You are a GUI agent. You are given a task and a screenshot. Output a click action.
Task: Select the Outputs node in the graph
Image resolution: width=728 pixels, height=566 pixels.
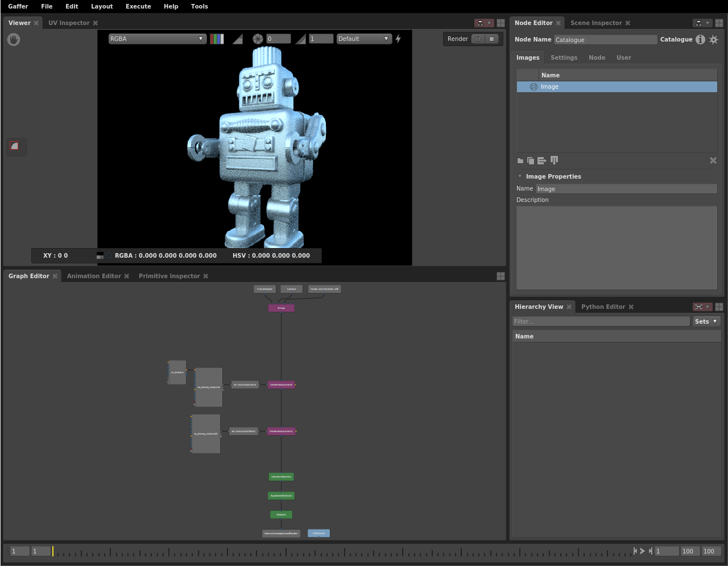281,515
